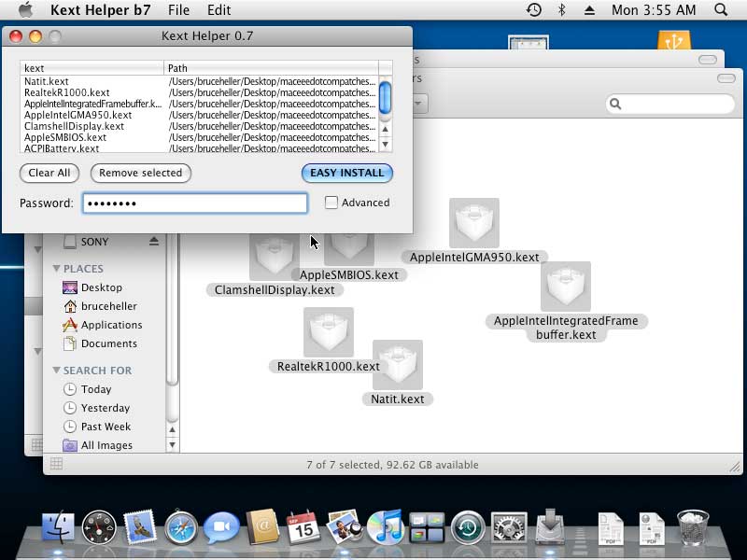Select the RealtekR1000.kext file icon
747x560 pixels.
[329, 332]
